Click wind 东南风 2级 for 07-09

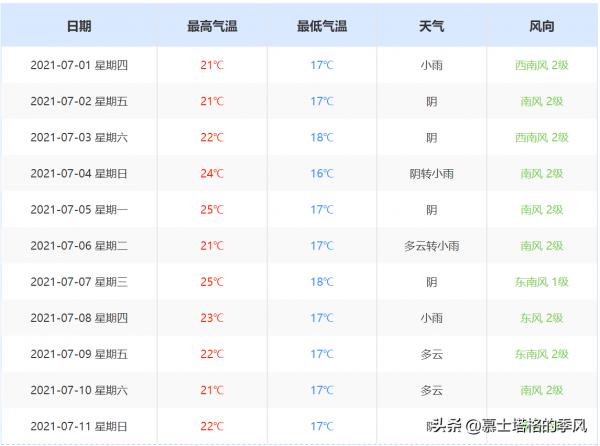tap(541, 354)
